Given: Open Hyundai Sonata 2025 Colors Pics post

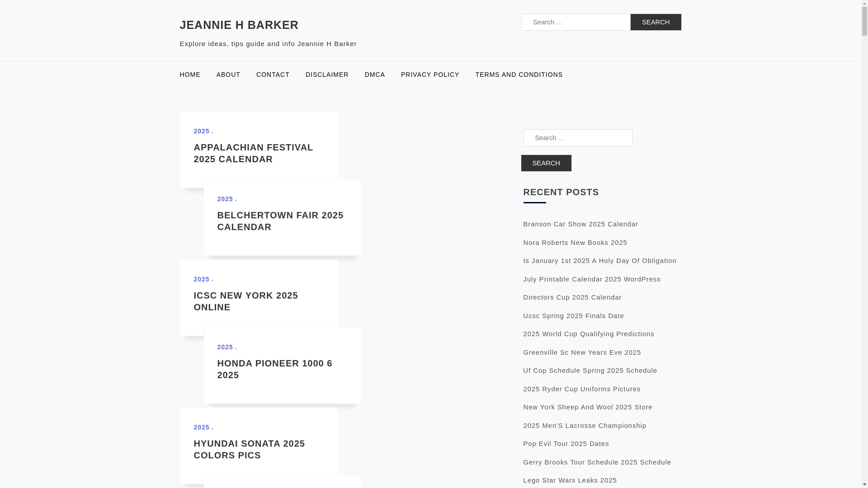Looking at the screenshot, I should coord(249,450).
